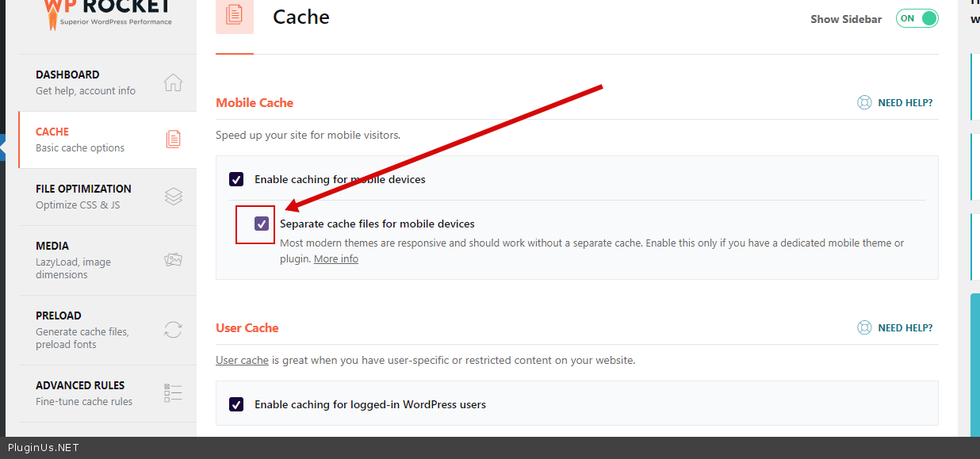Uncheck Separate cache files for mobile devices

[262, 224]
